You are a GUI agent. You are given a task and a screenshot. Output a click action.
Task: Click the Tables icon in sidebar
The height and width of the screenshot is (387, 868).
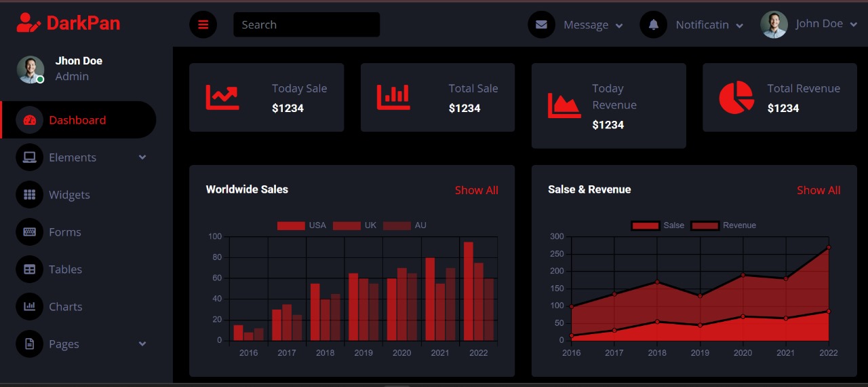pyautogui.click(x=29, y=270)
